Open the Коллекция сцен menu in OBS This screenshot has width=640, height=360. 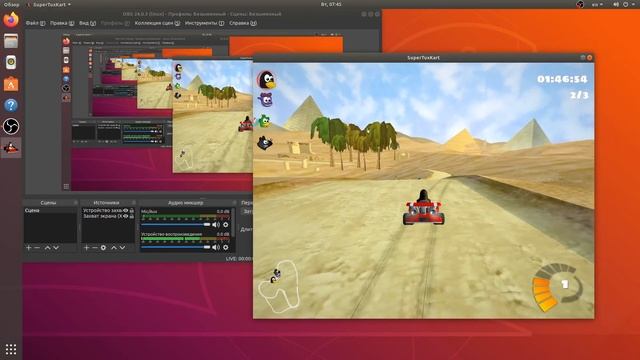click(157, 23)
